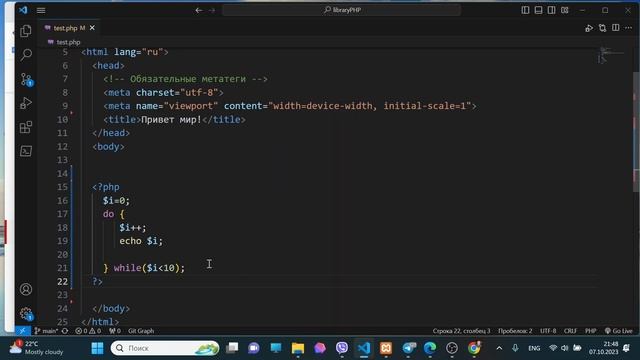Open Microsoft Edge from the taskbar
This screenshot has width=640, height=360.
tap(430, 348)
